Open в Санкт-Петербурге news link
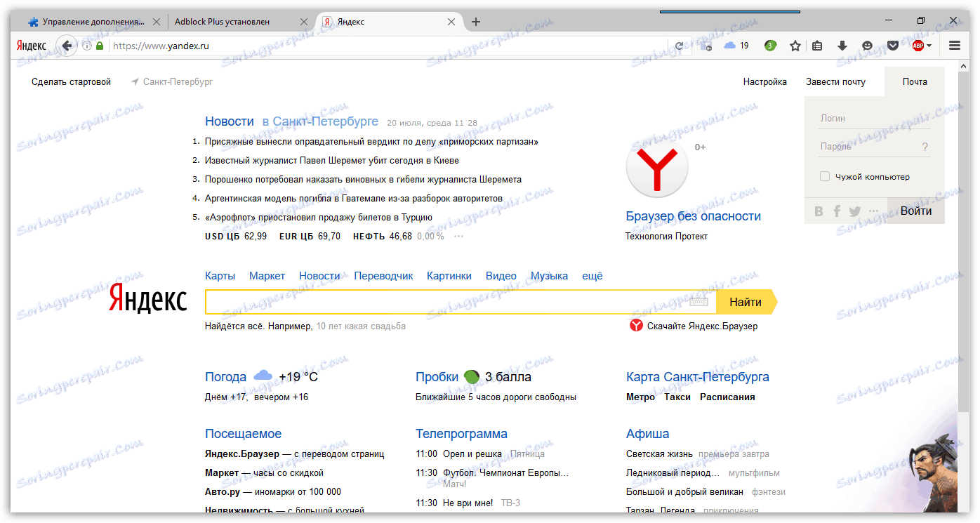The image size is (980, 523). click(320, 121)
